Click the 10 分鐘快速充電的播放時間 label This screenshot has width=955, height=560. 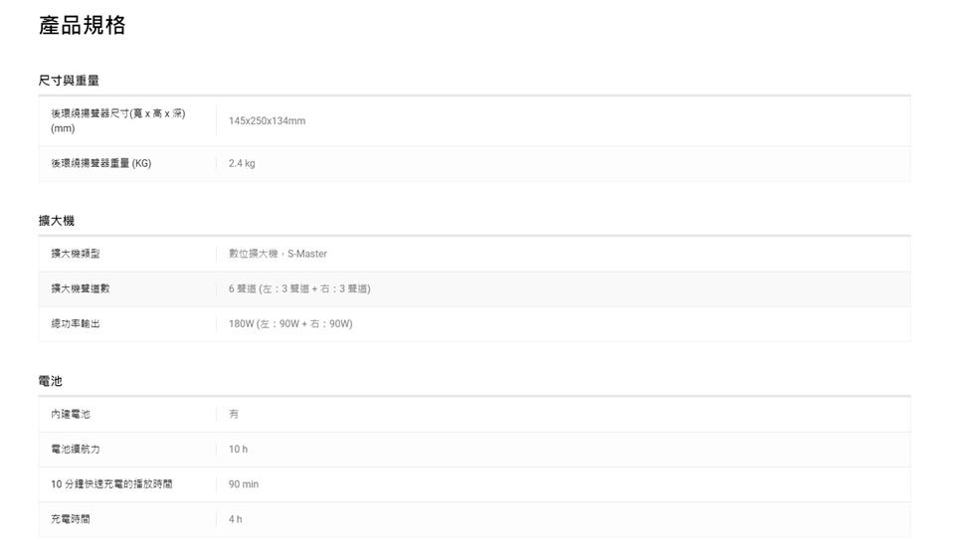pos(112,484)
